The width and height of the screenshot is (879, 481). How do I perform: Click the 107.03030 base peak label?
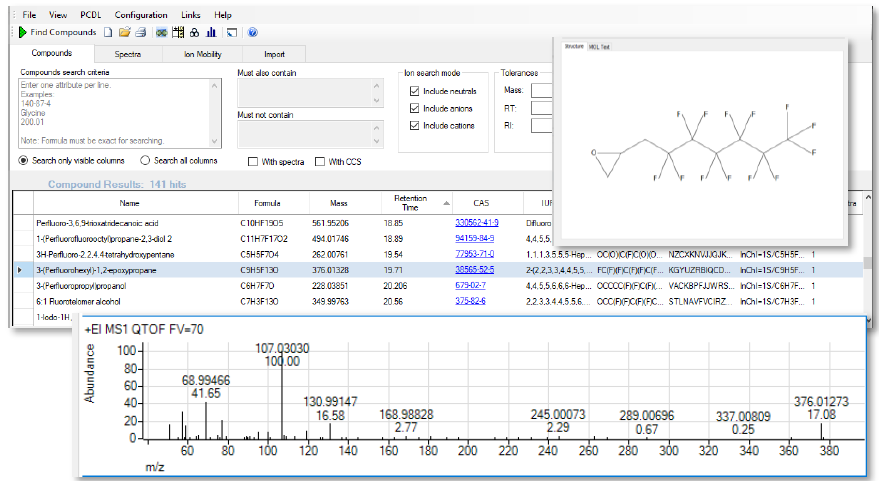click(x=282, y=349)
